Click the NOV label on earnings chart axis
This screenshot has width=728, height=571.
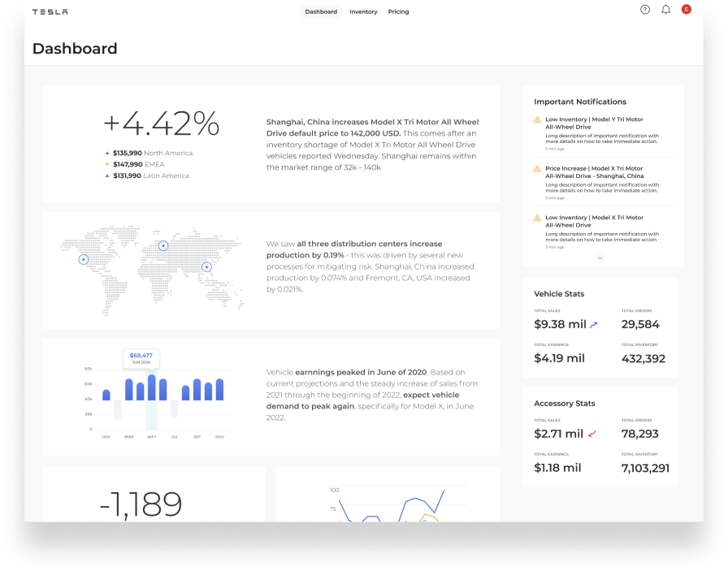(219, 437)
